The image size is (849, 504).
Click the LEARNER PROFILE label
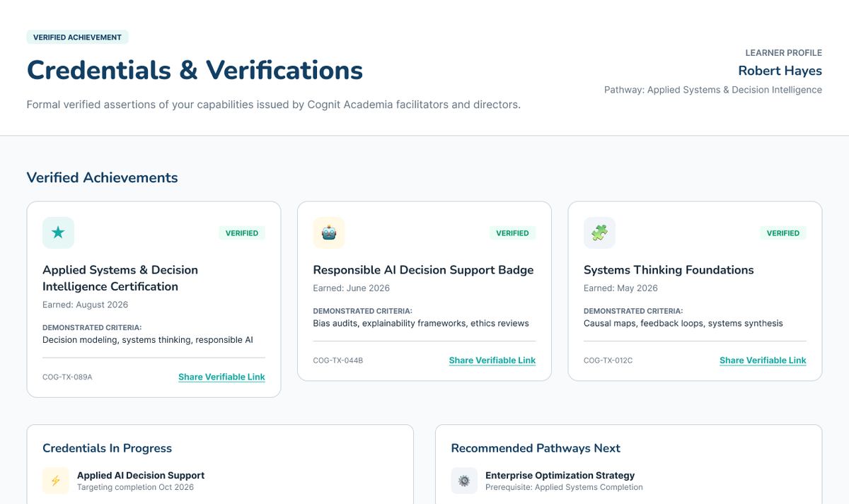[x=784, y=53]
